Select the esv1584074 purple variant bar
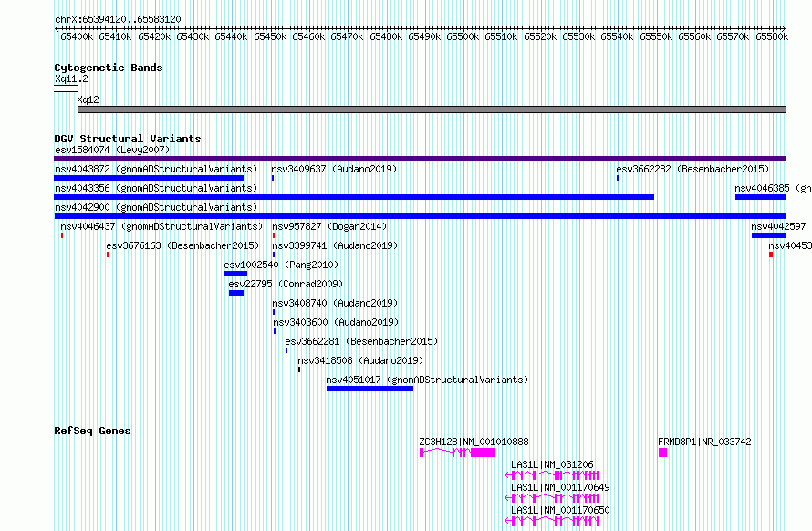The image size is (812, 531). [420, 159]
